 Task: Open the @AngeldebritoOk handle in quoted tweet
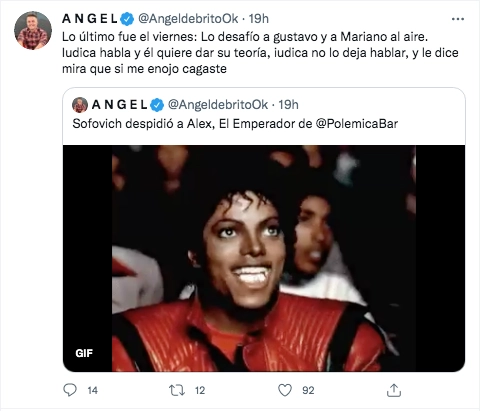tap(218, 105)
